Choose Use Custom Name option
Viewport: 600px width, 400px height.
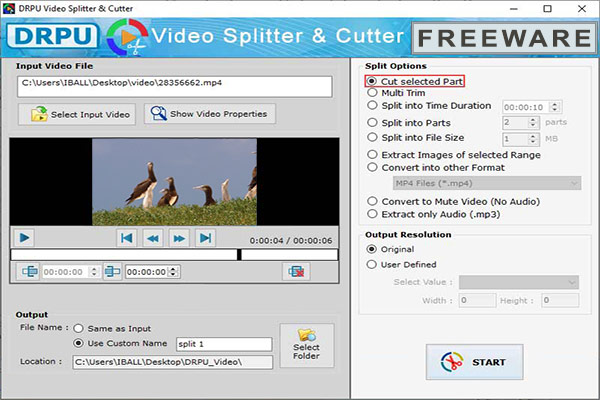pyautogui.click(x=120, y=343)
